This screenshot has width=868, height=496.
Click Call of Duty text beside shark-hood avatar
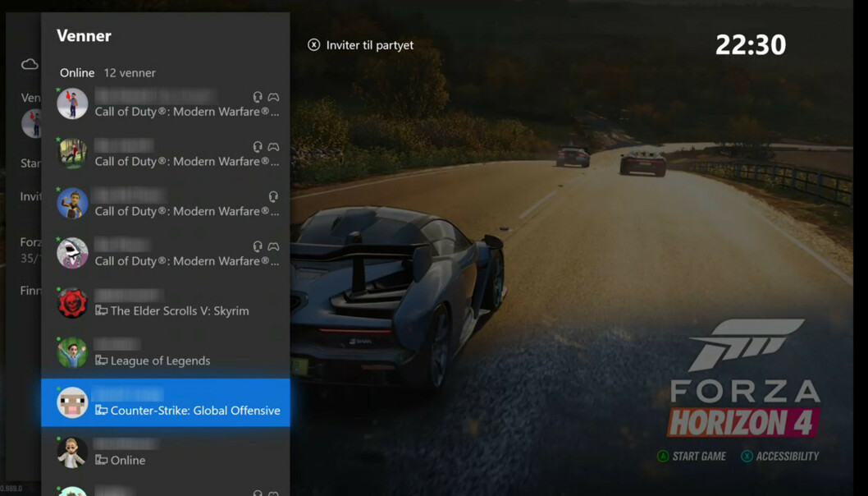(187, 261)
